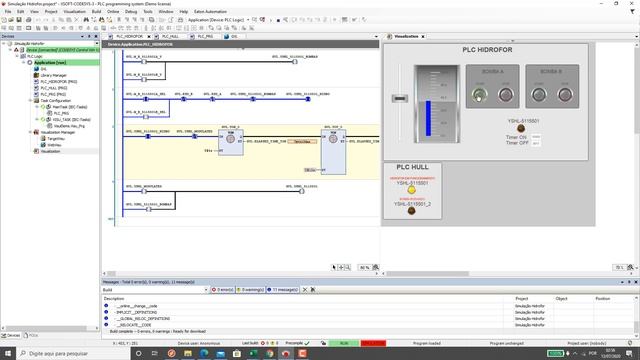Select TargetVisu in device tree
640x360 pixels.
[56, 139]
